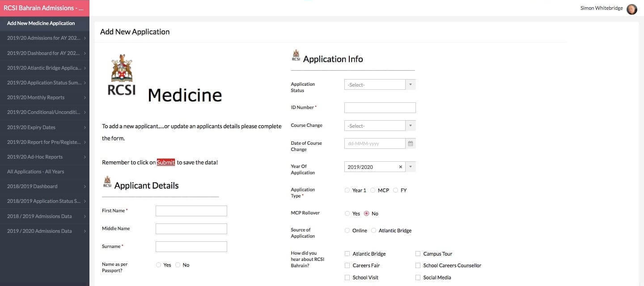
Task: Expand 2019/20 Admissions for AY menu
Action: [x=45, y=38]
